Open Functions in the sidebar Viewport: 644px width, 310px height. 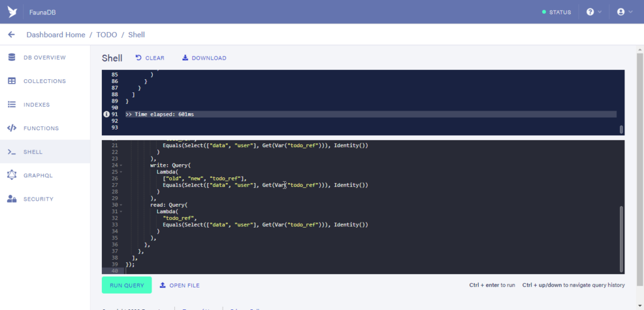tap(45, 128)
